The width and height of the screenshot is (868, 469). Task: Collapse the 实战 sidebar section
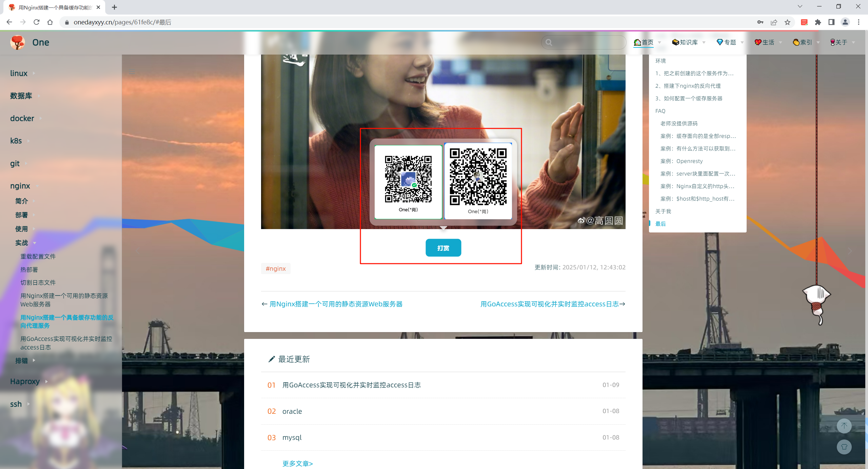[25, 243]
